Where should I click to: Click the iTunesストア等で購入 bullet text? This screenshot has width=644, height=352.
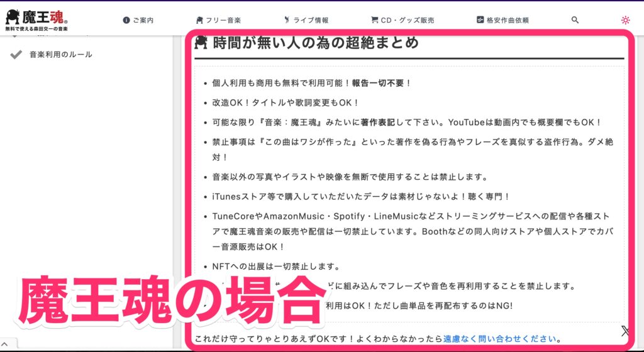[361, 197]
